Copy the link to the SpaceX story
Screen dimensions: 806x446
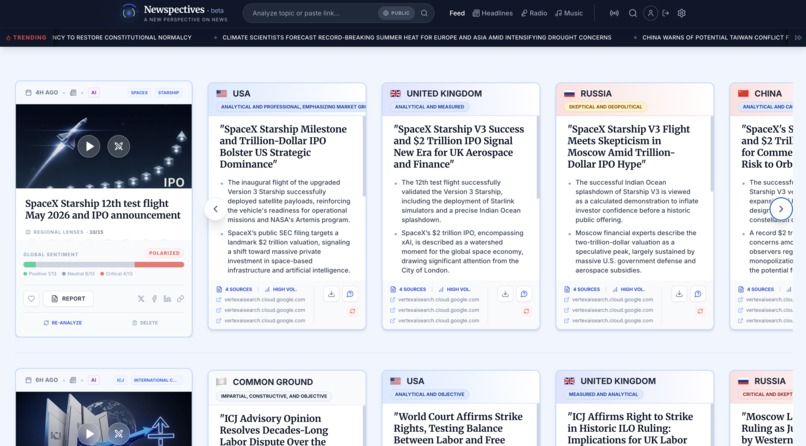click(x=180, y=299)
